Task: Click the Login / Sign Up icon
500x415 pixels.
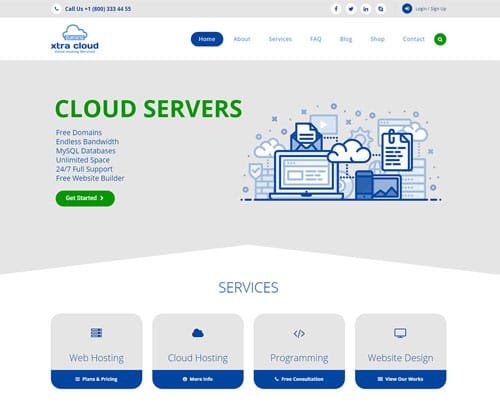Action: pyautogui.click(x=407, y=9)
